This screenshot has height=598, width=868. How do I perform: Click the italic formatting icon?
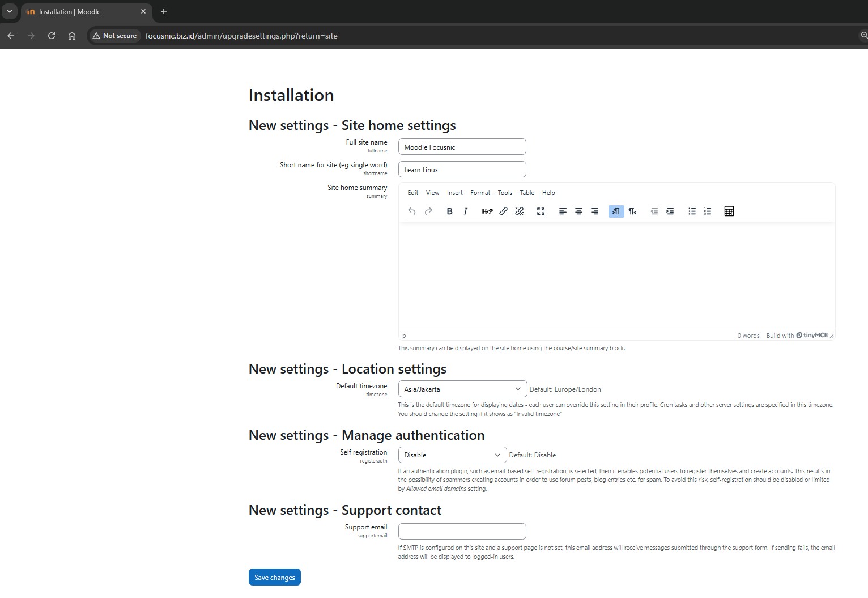[465, 211]
